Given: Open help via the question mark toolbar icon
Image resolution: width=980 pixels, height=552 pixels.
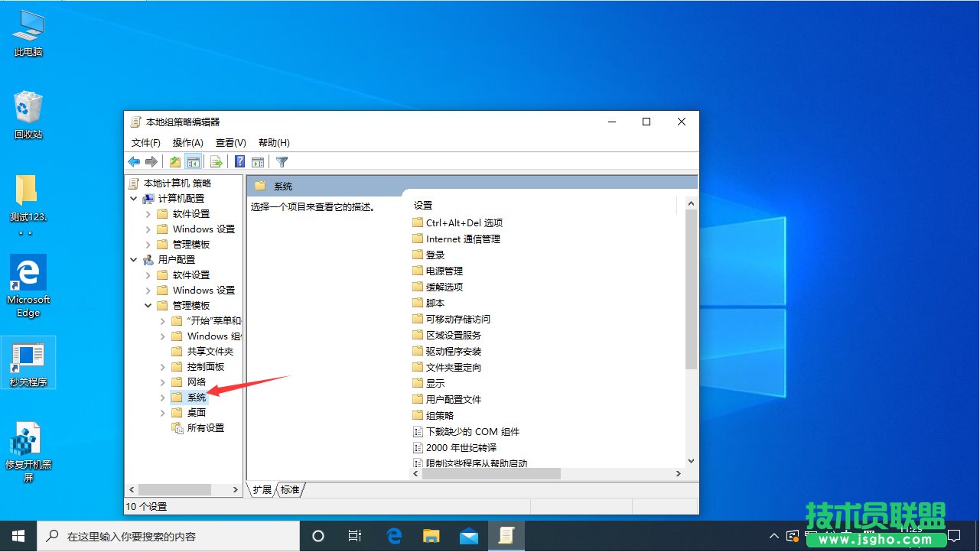Looking at the screenshot, I should click(239, 161).
